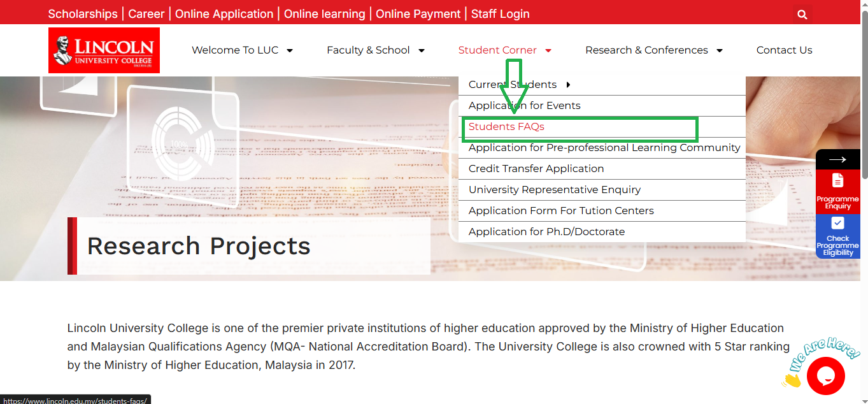Click the Check Programme Eligibility checkmark icon
This screenshot has height=404, width=868.
[837, 223]
